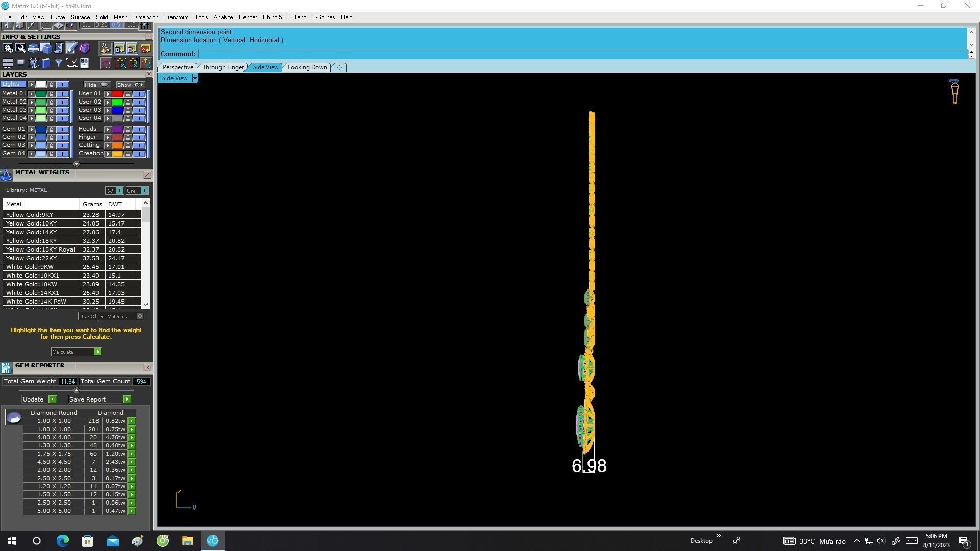Click the Save Report button
Screen dimensions: 980x551
[99, 399]
